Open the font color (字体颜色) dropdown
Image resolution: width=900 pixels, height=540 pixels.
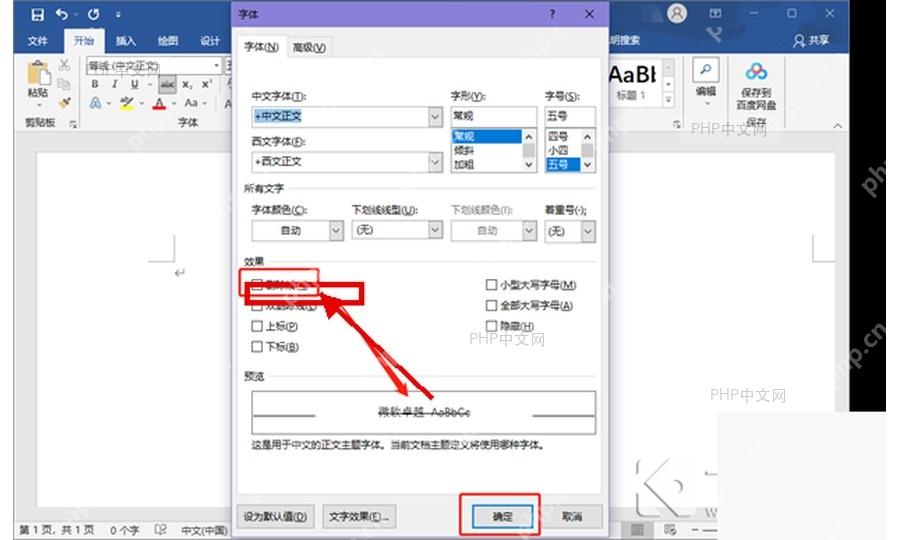[x=336, y=231]
